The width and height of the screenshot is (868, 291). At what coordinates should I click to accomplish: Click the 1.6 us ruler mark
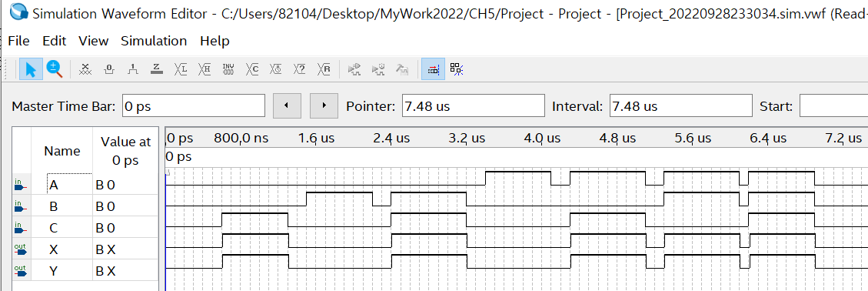pyautogui.click(x=316, y=138)
